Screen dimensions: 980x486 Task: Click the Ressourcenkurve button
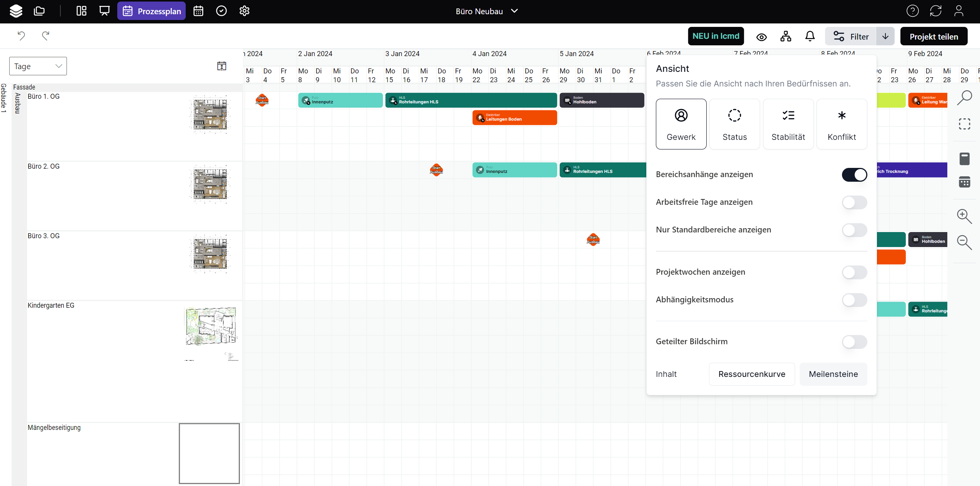[752, 374]
